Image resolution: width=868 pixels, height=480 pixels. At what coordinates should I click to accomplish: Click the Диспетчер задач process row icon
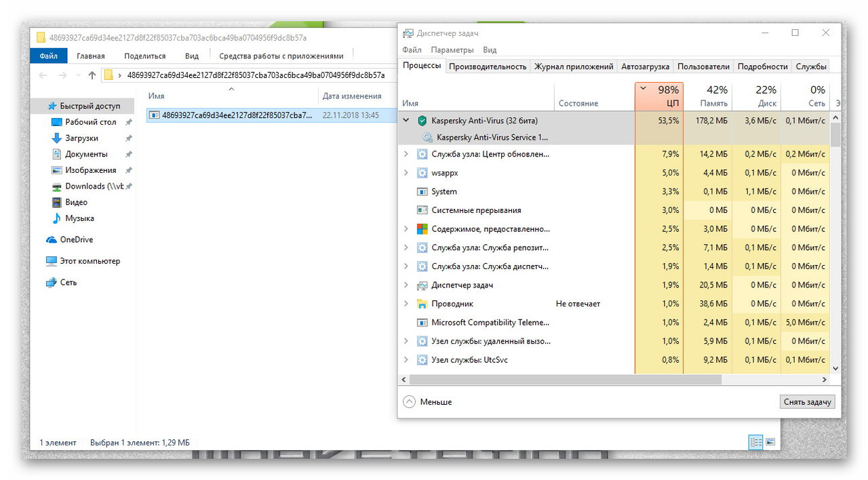pos(422,285)
